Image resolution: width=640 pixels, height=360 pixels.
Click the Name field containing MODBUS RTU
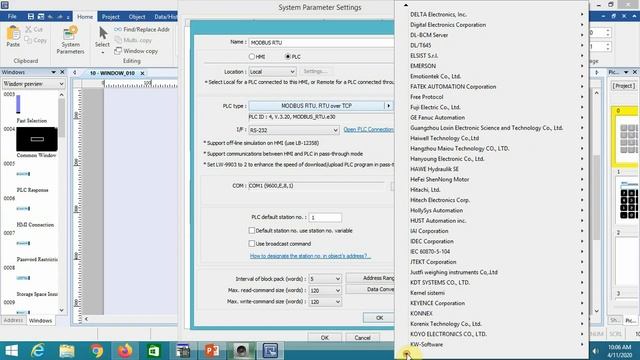(x=322, y=42)
